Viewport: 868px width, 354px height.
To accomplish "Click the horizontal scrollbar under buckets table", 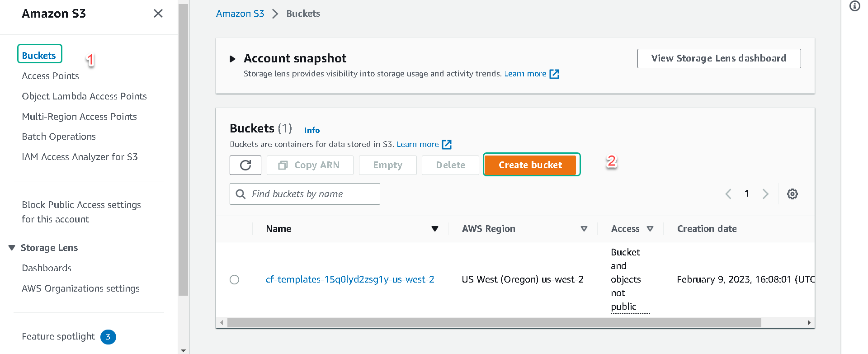I will (494, 323).
